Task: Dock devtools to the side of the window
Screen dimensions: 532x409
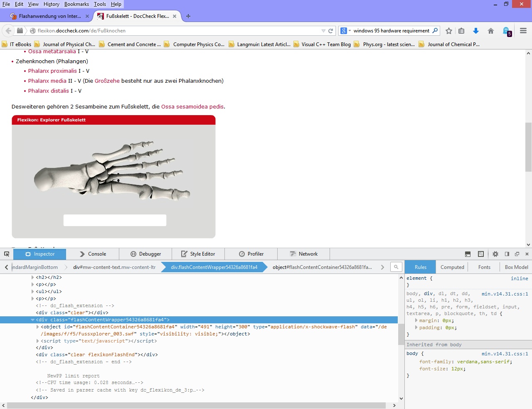Action: pyautogui.click(x=507, y=254)
